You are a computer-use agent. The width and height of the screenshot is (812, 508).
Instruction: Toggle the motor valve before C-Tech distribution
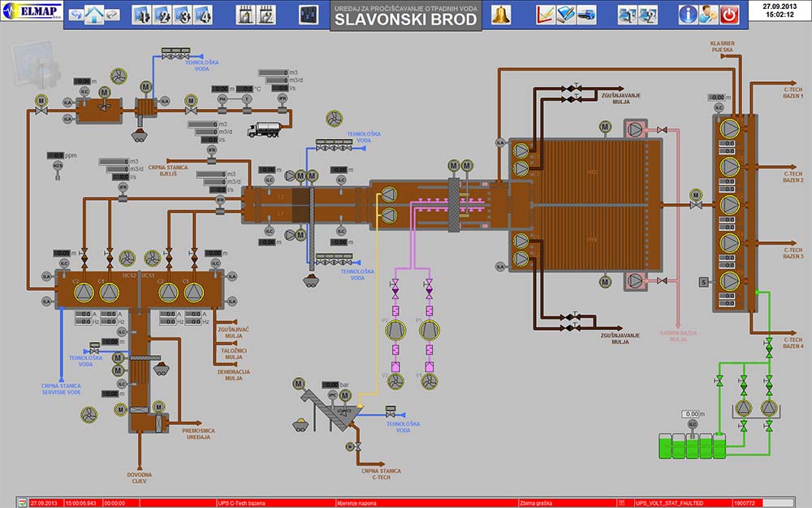point(695,198)
